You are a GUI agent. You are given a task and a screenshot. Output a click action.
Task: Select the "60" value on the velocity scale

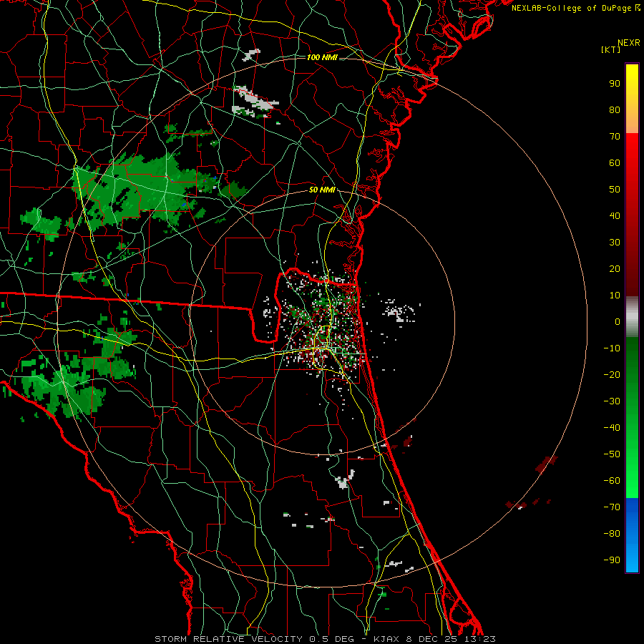[615, 162]
